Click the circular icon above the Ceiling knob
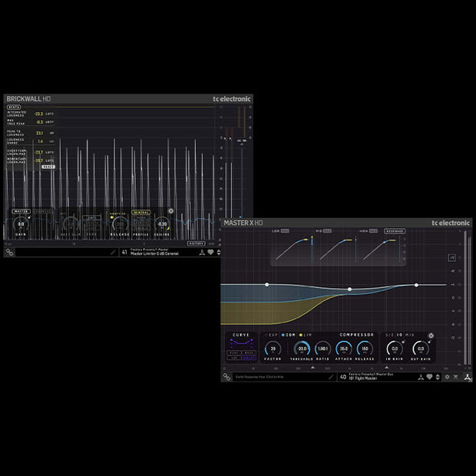476x476 pixels. click(171, 210)
